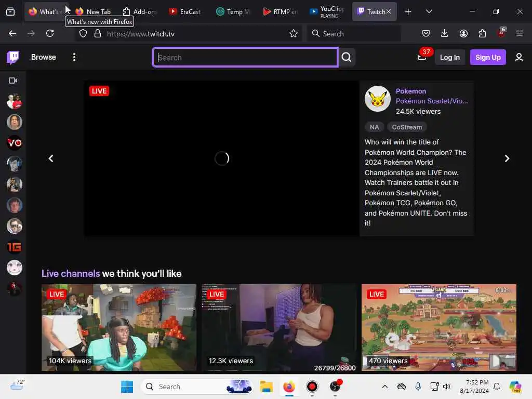This screenshot has height=399, width=532.
Task: Show previous featured stream in carousel
Action: point(51,158)
